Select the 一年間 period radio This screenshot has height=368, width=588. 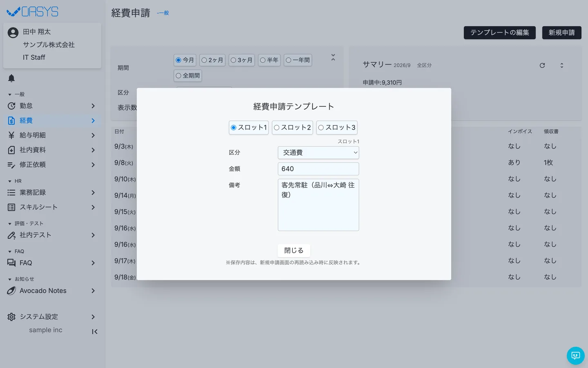tap(288, 60)
